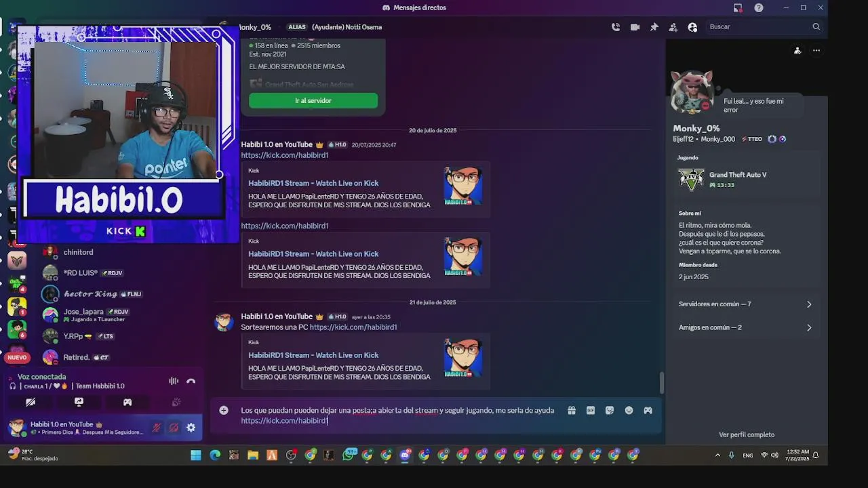Start an activity in the voice panel
This screenshot has height=488, width=868.
(127, 402)
